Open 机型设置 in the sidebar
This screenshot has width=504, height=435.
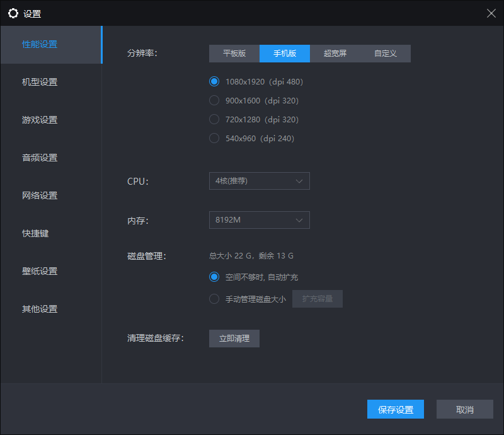tap(40, 82)
